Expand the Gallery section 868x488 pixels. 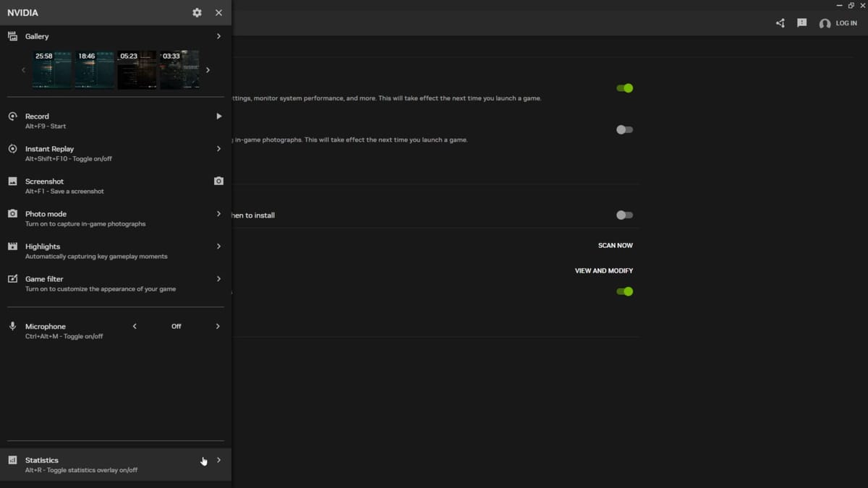pyautogui.click(x=218, y=35)
